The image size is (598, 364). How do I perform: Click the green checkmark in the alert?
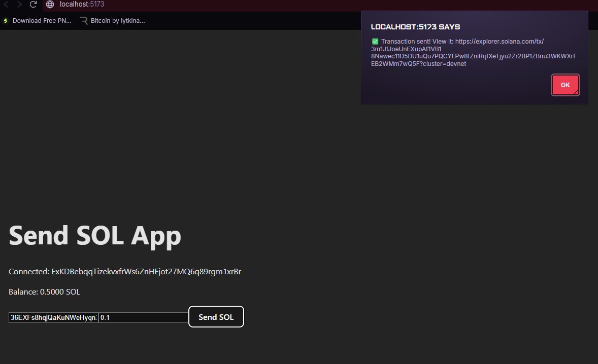(x=374, y=41)
